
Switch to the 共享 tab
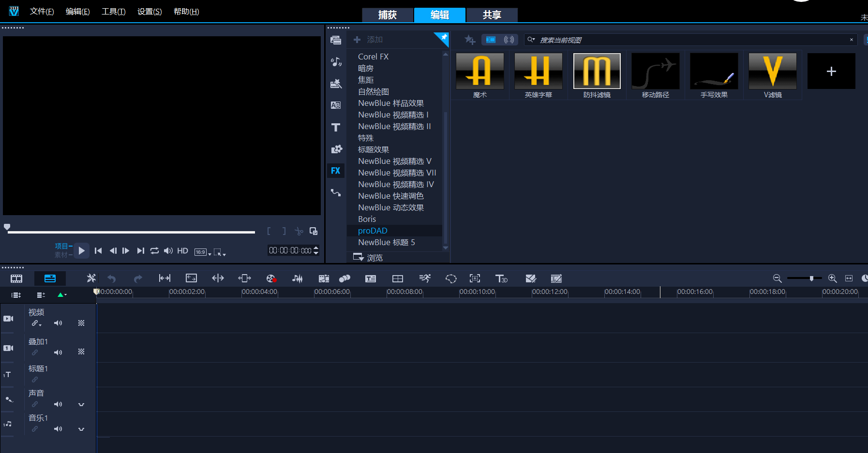[492, 15]
